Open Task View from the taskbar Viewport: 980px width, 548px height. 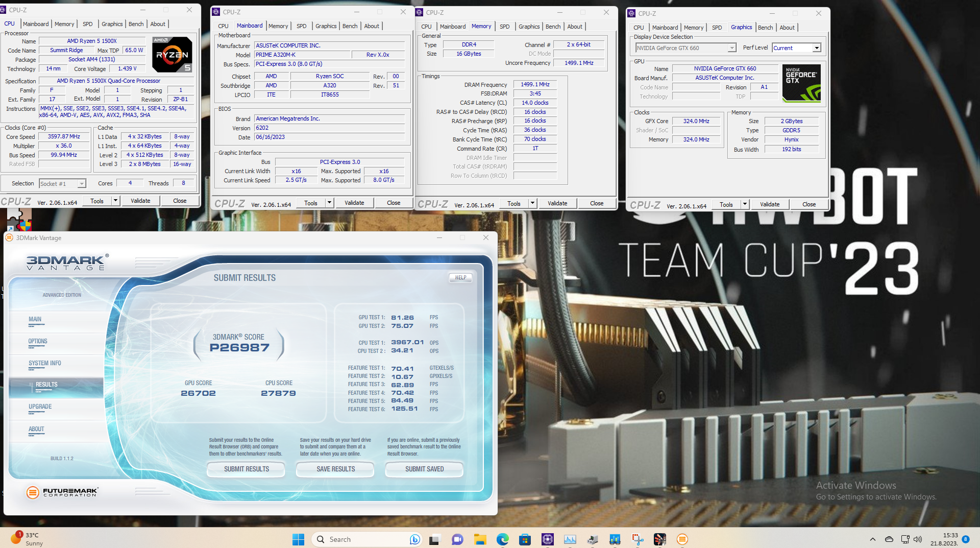(434, 539)
